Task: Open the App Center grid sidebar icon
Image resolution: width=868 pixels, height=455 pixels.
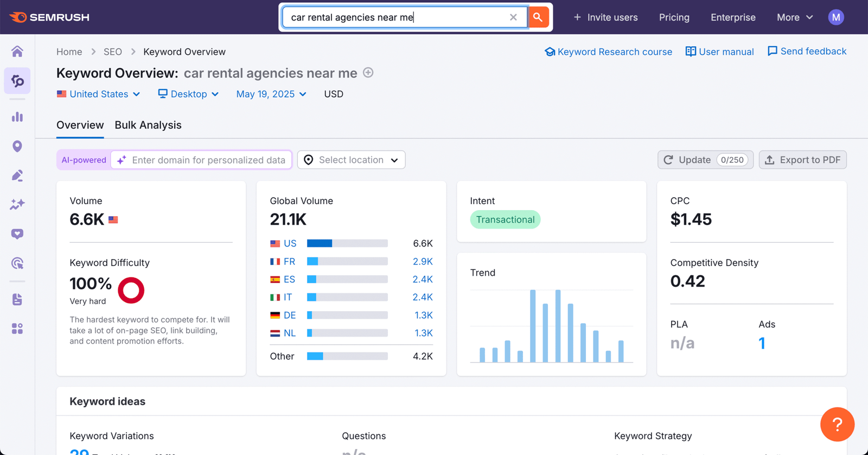Action: pos(17,328)
